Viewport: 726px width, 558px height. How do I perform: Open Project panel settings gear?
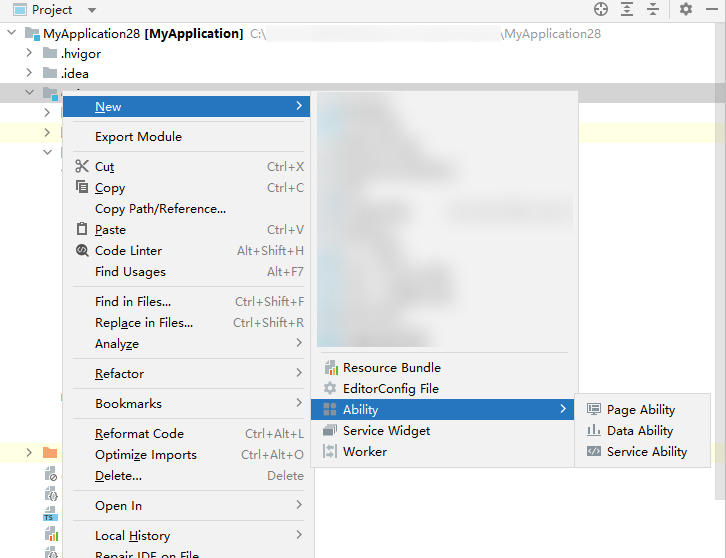pyautogui.click(x=686, y=9)
